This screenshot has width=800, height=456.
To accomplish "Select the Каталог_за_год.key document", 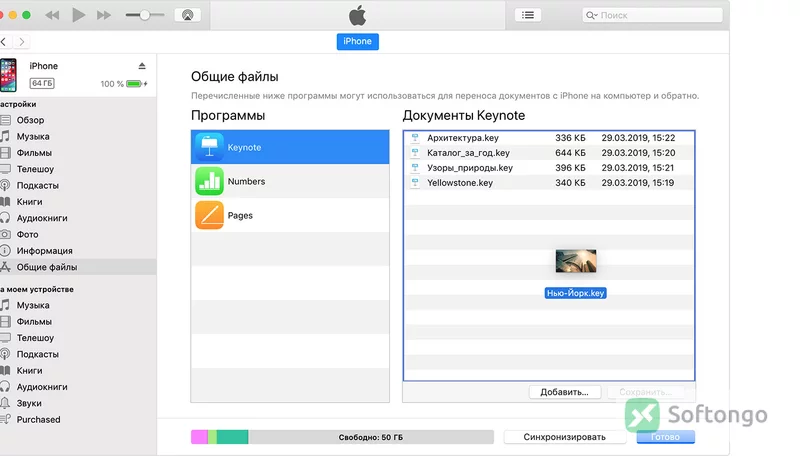I will [x=549, y=153].
